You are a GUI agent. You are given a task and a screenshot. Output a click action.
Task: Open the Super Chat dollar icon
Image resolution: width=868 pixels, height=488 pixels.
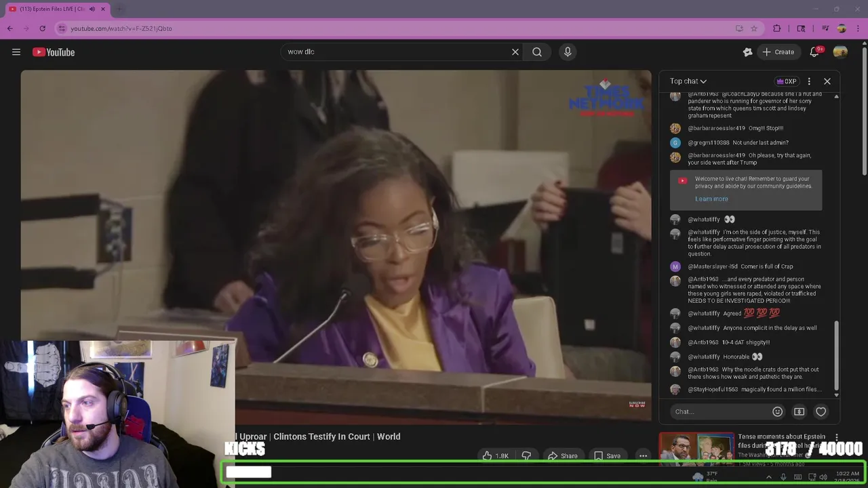(800, 411)
